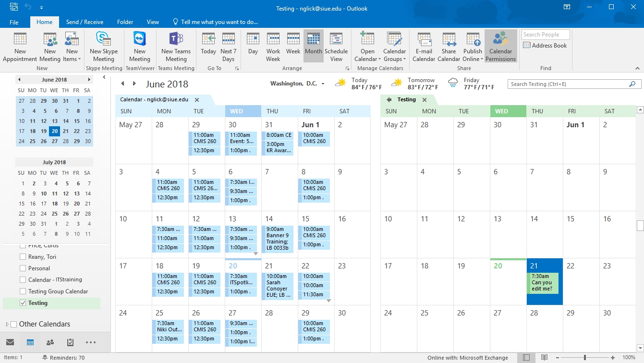Uncheck the Testing calendar checkbox

click(x=23, y=303)
